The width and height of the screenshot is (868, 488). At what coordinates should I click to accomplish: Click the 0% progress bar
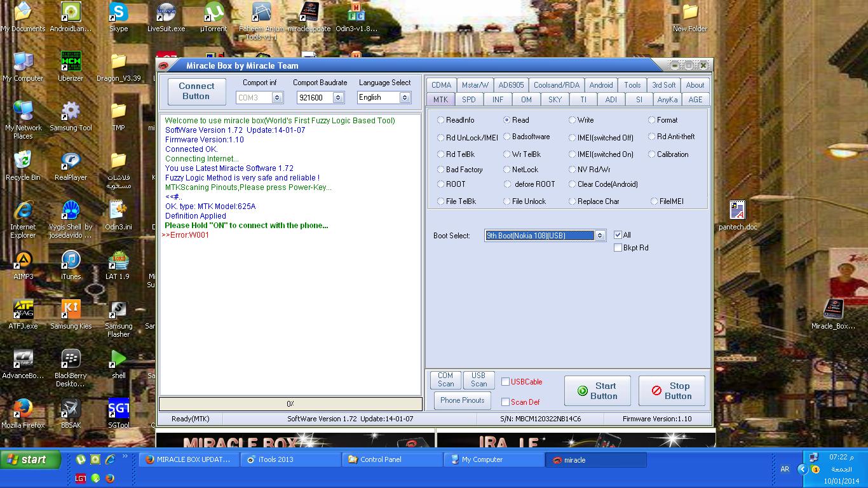pyautogui.click(x=290, y=404)
